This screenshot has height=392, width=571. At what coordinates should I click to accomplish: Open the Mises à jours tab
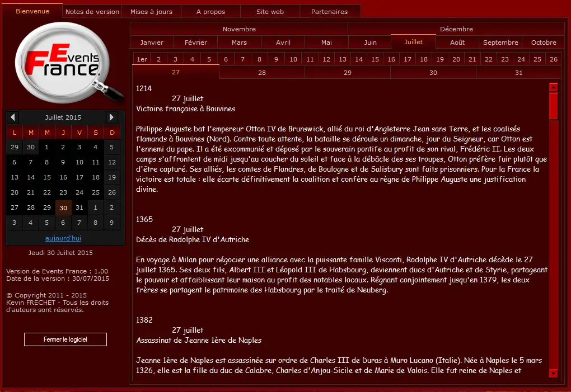pos(152,12)
